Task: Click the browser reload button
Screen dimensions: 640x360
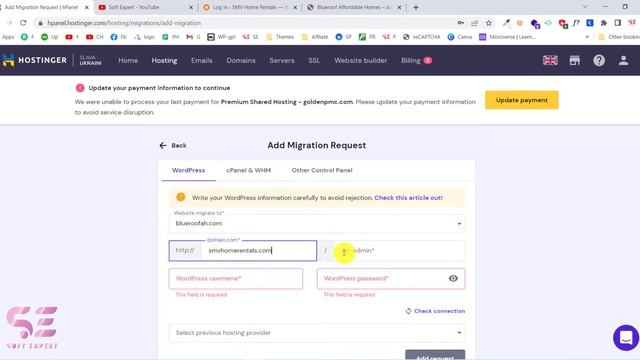Action: click(23, 23)
